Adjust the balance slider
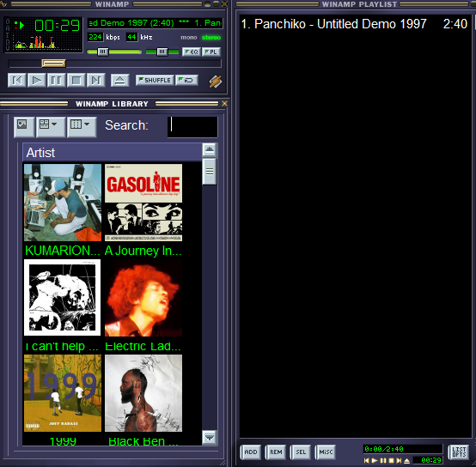 (x=162, y=52)
